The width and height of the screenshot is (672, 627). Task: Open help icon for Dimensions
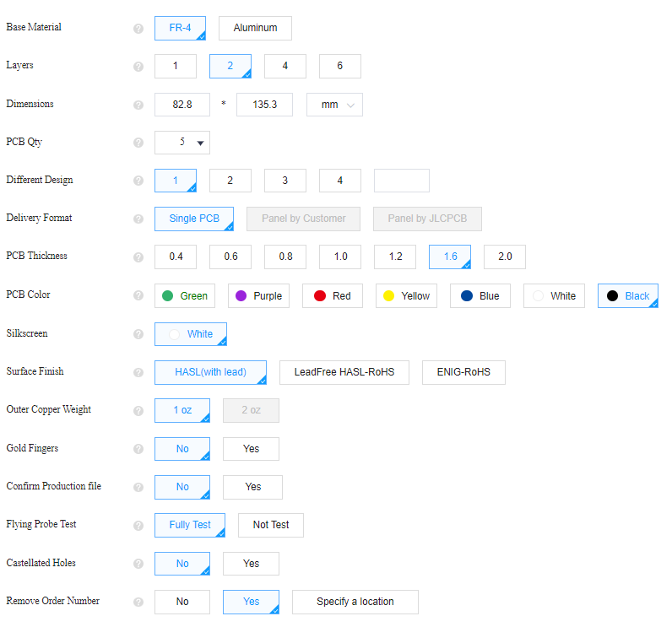(138, 105)
